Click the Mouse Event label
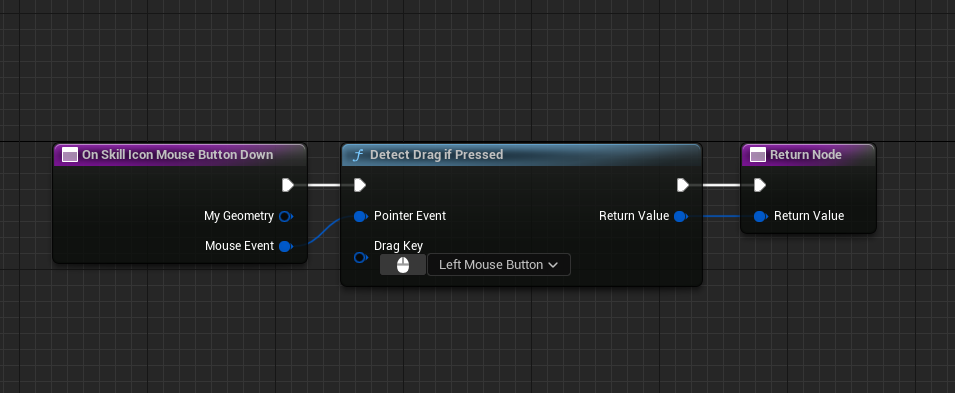 pyautogui.click(x=239, y=246)
